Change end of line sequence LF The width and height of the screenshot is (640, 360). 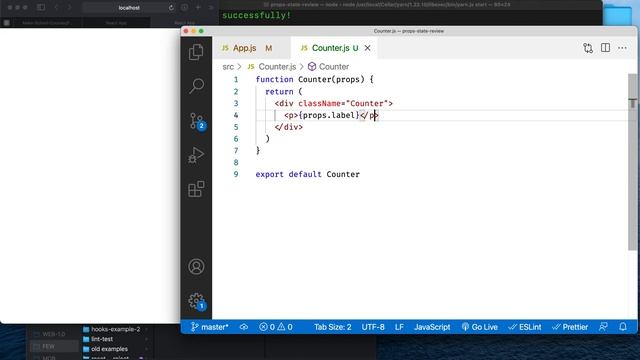[x=399, y=327]
